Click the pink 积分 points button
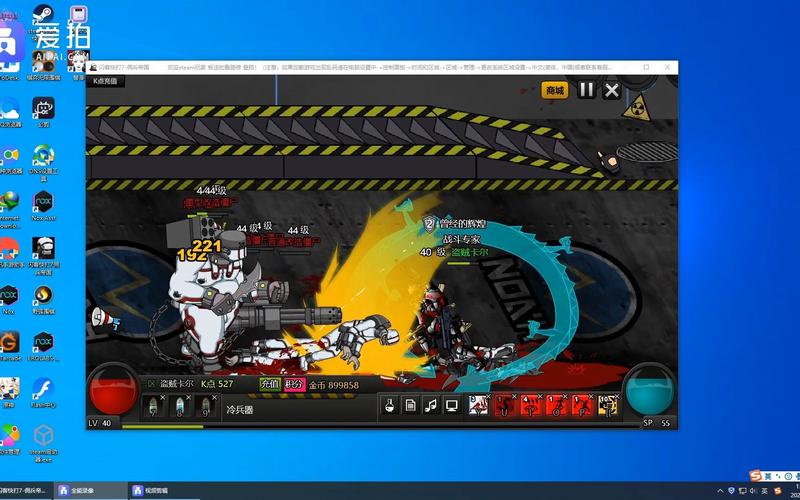Screen dimensions: 800x500 point(294,384)
